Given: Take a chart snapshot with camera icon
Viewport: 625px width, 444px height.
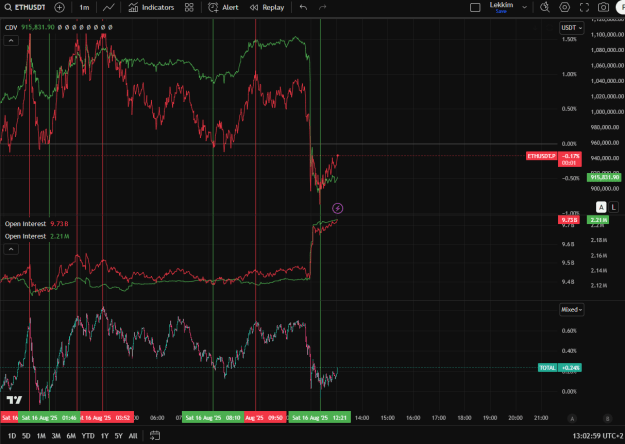Looking at the screenshot, I should [603, 7].
